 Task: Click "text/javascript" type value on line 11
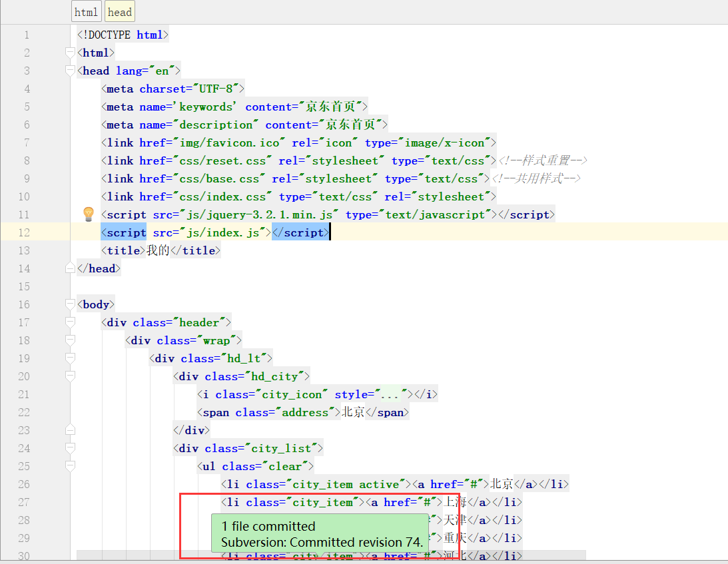tap(436, 214)
